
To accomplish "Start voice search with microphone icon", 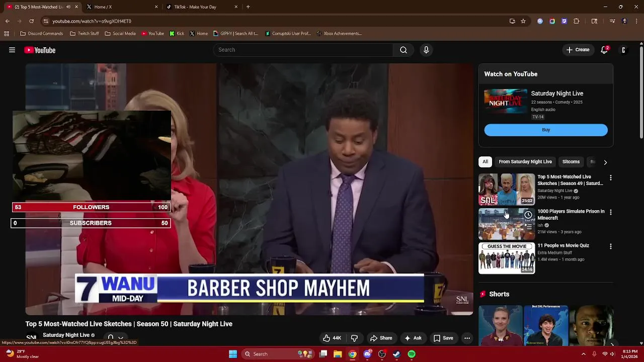I will [426, 50].
